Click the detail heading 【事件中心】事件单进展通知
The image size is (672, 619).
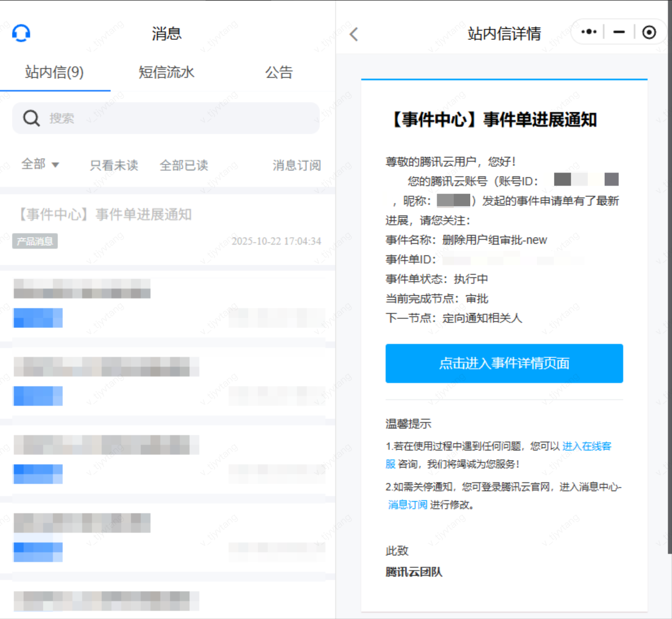[492, 119]
